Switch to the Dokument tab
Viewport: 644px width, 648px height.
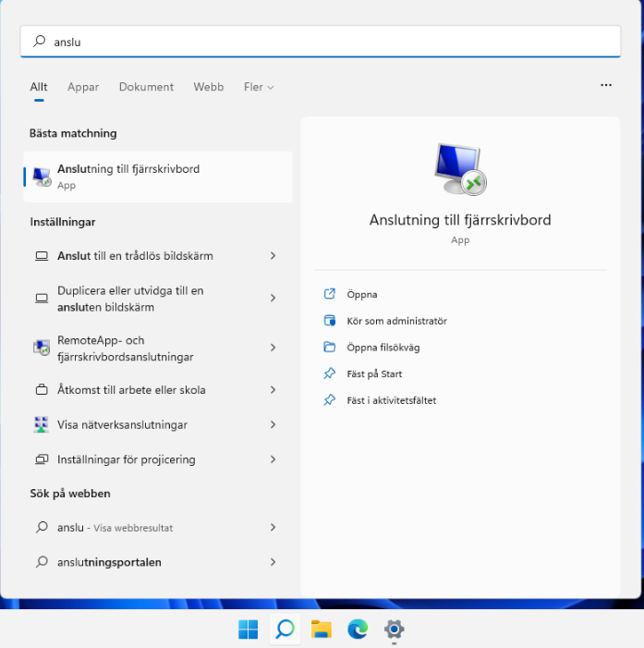[x=146, y=87]
